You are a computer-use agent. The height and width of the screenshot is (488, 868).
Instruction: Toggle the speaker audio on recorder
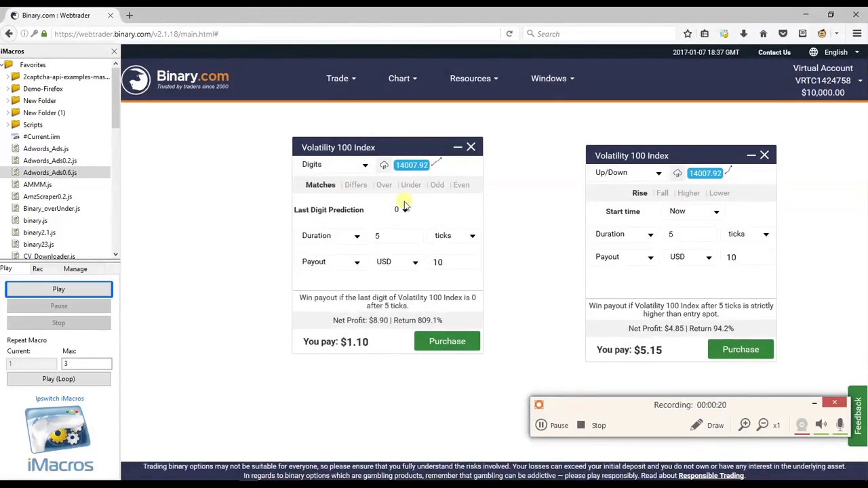click(x=821, y=425)
